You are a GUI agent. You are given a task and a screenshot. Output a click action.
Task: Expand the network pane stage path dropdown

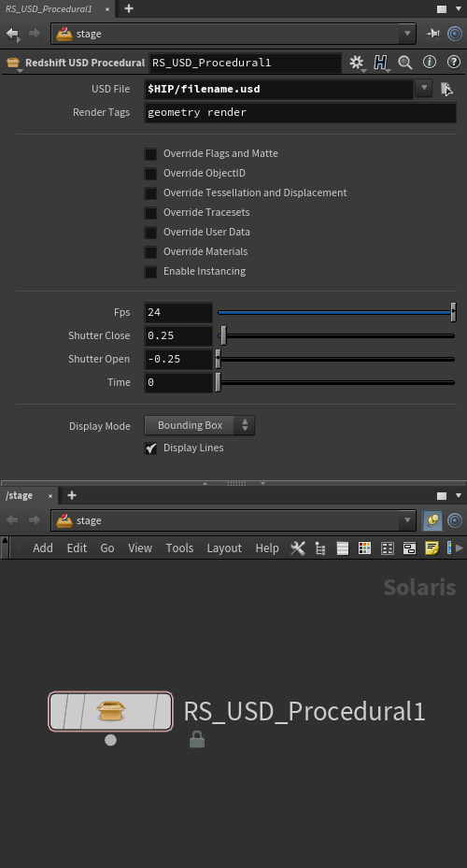(x=407, y=520)
